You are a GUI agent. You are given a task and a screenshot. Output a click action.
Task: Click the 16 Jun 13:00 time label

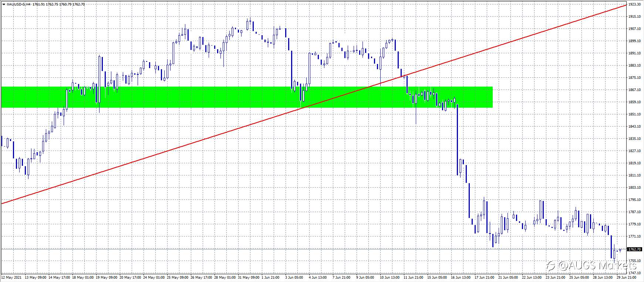(x=461, y=278)
